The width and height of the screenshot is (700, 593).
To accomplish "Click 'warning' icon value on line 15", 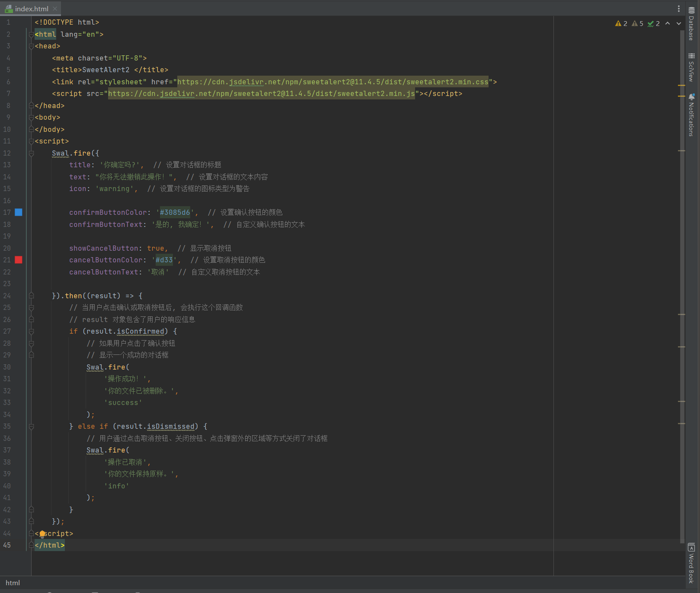I will (x=115, y=188).
